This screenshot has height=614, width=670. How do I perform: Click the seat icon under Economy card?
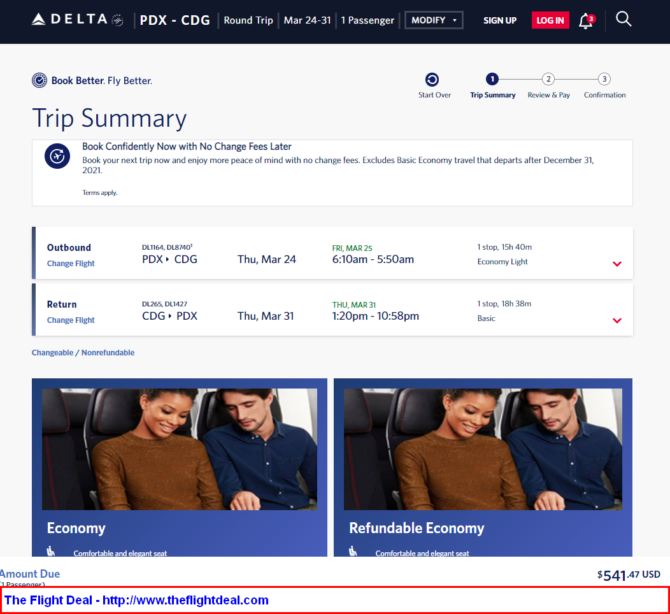(51, 551)
